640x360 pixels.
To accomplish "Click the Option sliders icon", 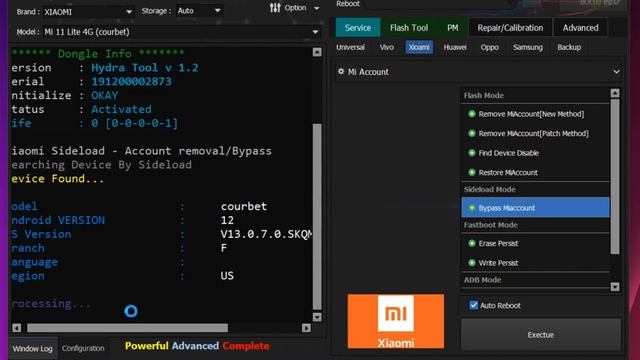I will (275, 8).
